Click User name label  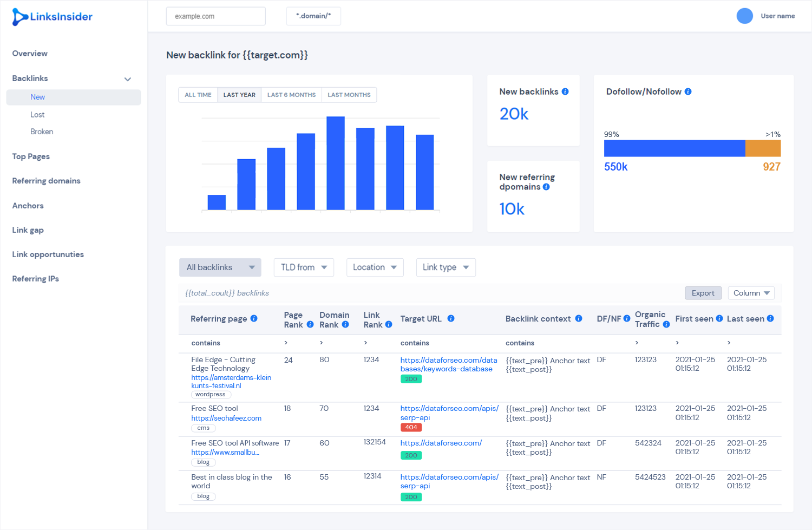(x=778, y=16)
